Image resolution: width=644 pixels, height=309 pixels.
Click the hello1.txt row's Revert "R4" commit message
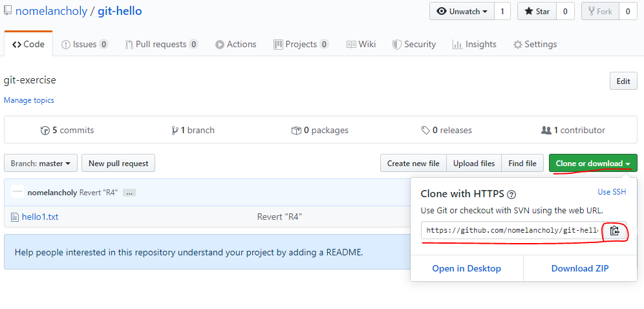(280, 217)
